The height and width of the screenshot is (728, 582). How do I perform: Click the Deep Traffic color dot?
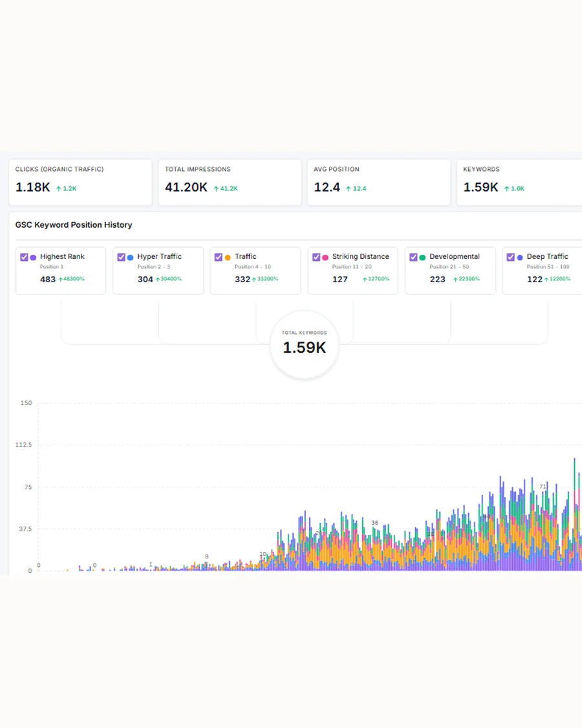tap(520, 257)
